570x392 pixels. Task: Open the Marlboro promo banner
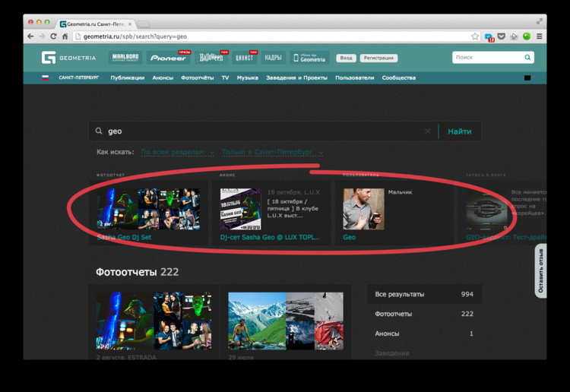(x=125, y=58)
